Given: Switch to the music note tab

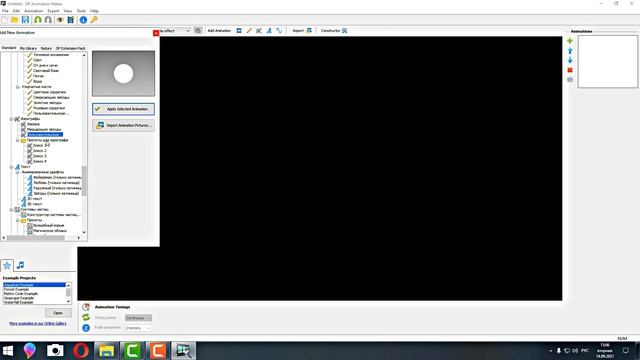Looking at the screenshot, I should click(20, 265).
